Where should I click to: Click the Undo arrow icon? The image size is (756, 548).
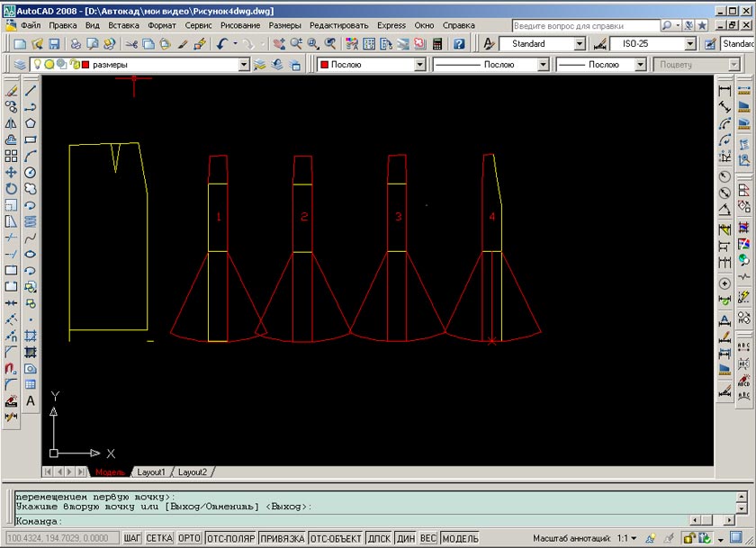pos(221,43)
